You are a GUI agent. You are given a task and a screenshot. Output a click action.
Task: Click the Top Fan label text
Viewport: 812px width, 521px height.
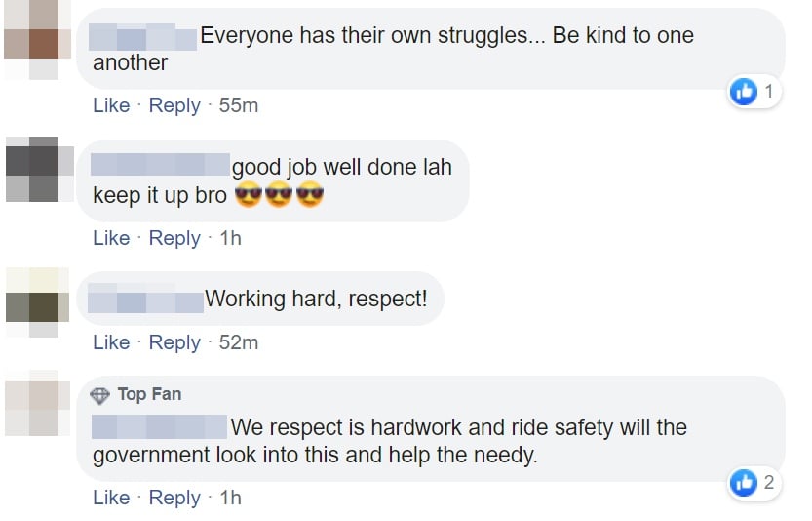[149, 395]
